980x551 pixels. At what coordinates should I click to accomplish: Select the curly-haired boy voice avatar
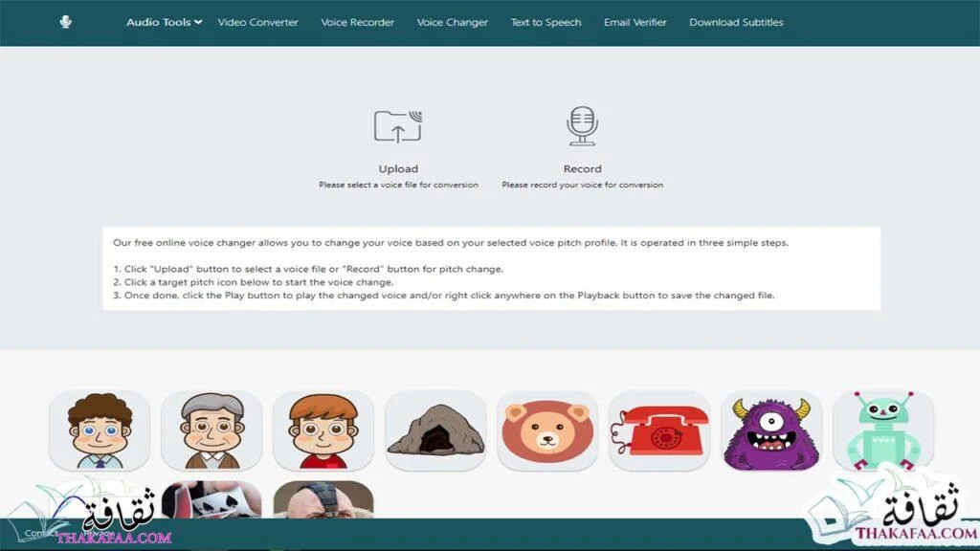pyautogui.click(x=100, y=430)
